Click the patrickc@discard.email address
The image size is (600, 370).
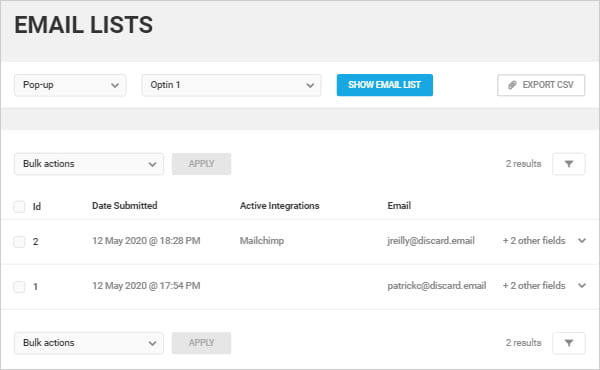point(437,285)
